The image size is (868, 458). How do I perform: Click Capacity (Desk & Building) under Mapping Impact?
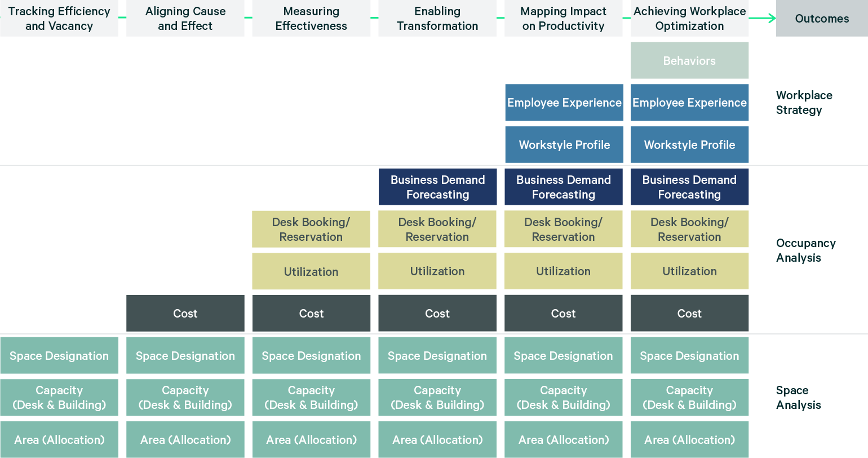tap(564, 398)
